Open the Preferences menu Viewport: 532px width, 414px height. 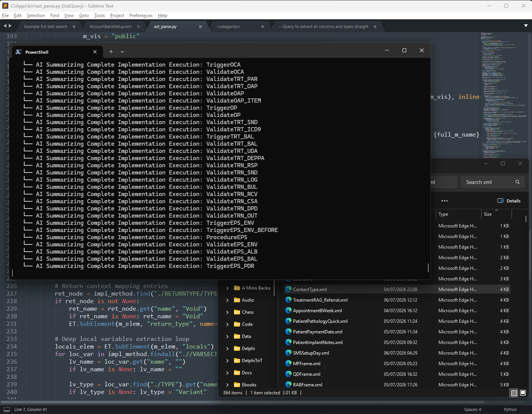(x=141, y=16)
